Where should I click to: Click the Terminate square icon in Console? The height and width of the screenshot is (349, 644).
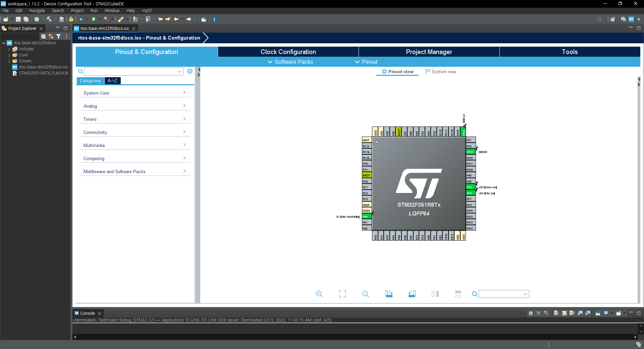[x=531, y=313]
